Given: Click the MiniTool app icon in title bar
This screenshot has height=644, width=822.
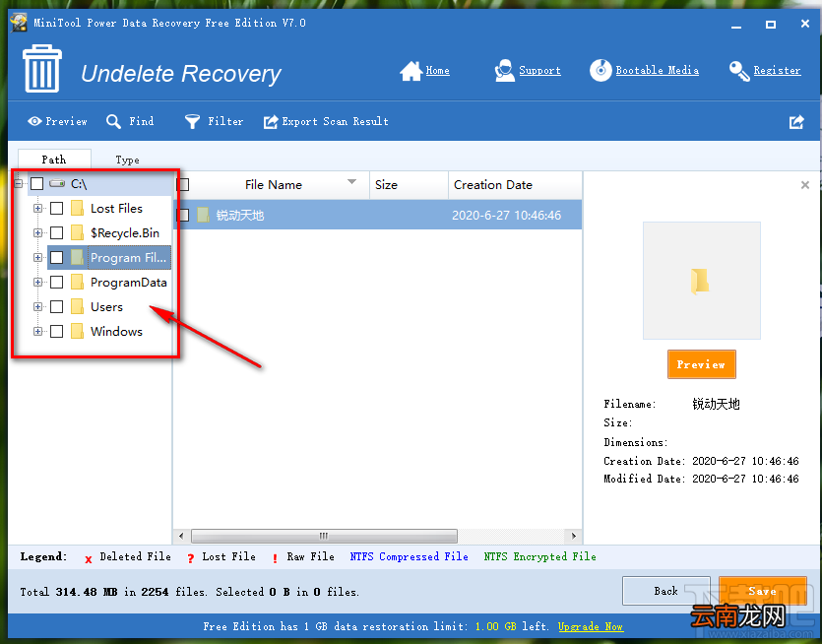Looking at the screenshot, I should pyautogui.click(x=19, y=23).
